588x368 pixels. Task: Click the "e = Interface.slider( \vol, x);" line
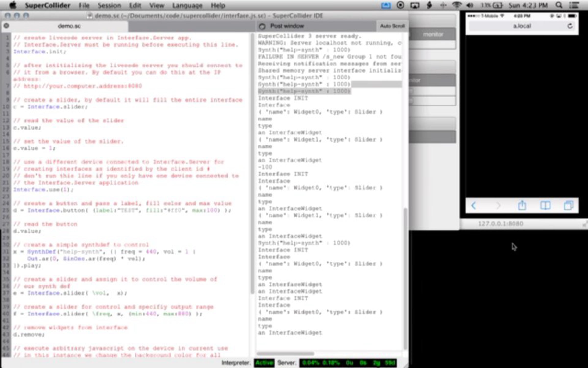tap(70, 293)
